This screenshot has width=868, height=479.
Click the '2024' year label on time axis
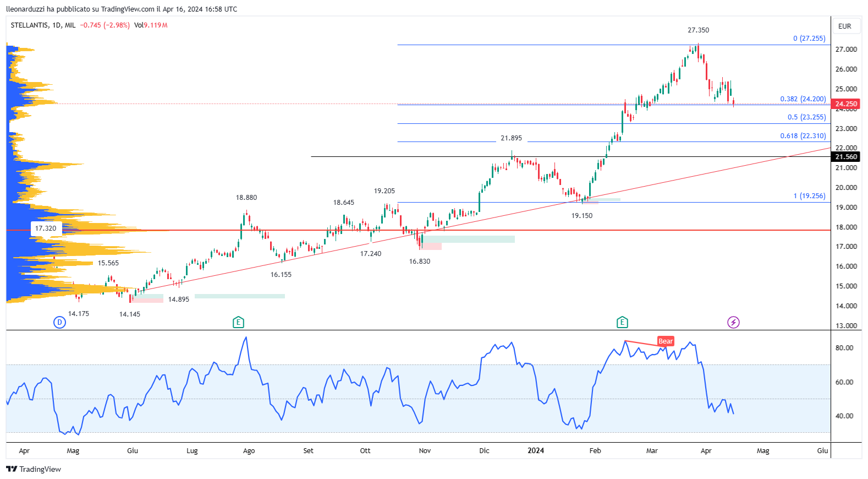536,451
